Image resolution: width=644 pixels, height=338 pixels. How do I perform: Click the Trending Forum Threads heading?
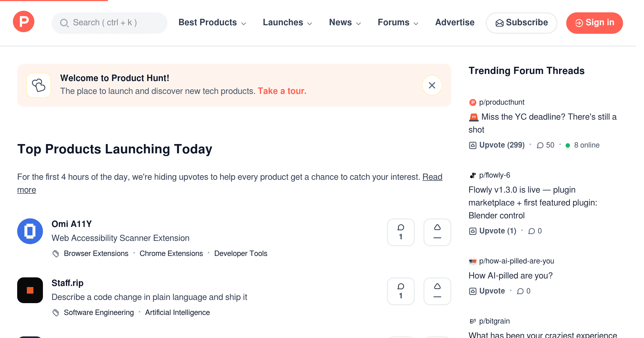pos(526,71)
